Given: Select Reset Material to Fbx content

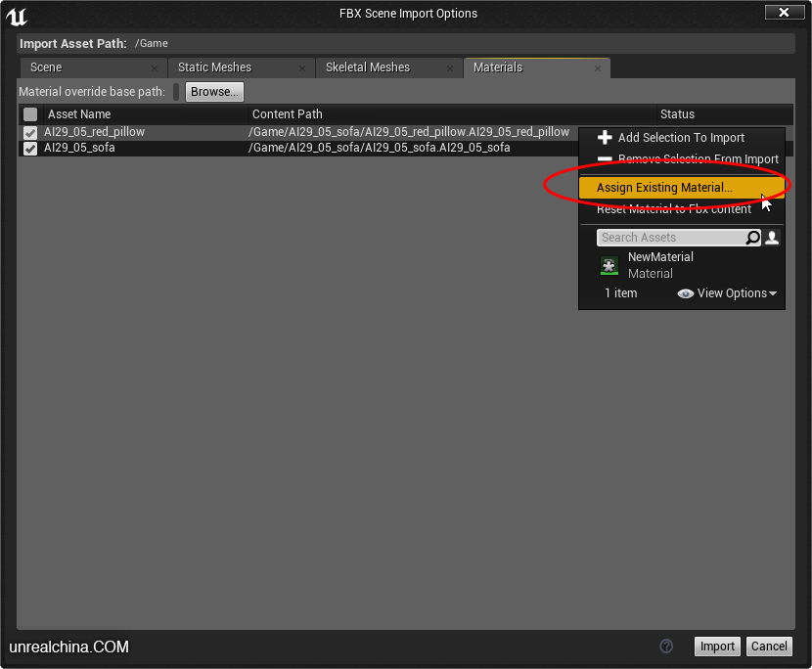Looking at the screenshot, I should tap(674, 209).
